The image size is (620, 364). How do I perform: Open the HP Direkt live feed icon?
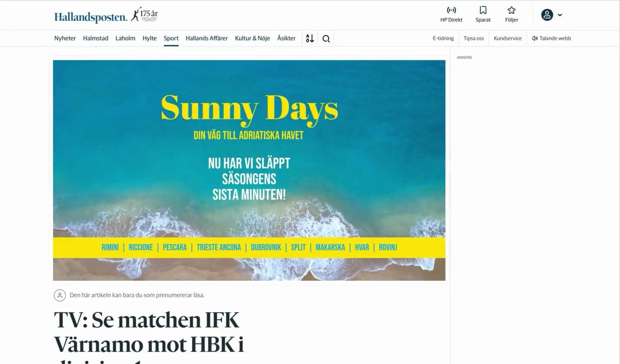[451, 10]
